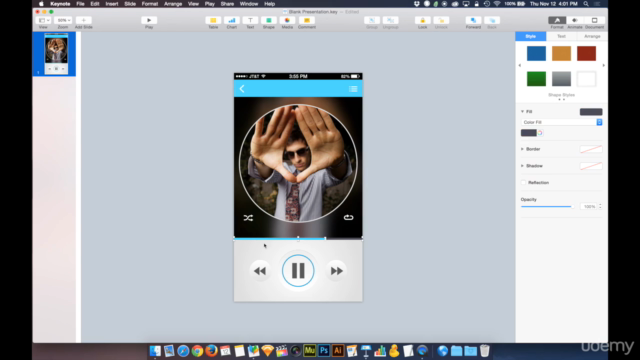Select the circular photo in the mockup
Image resolution: width=640 pixels, height=360 pixels.
pos(298,163)
